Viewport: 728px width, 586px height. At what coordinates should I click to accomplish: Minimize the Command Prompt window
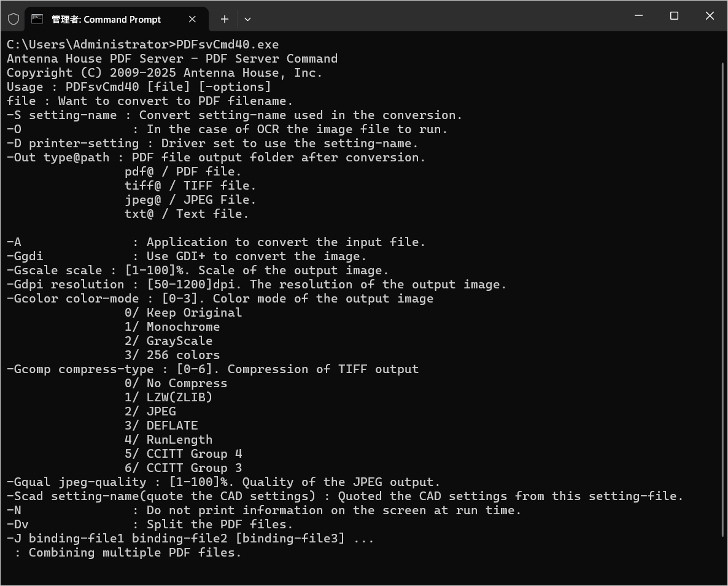pyautogui.click(x=638, y=16)
